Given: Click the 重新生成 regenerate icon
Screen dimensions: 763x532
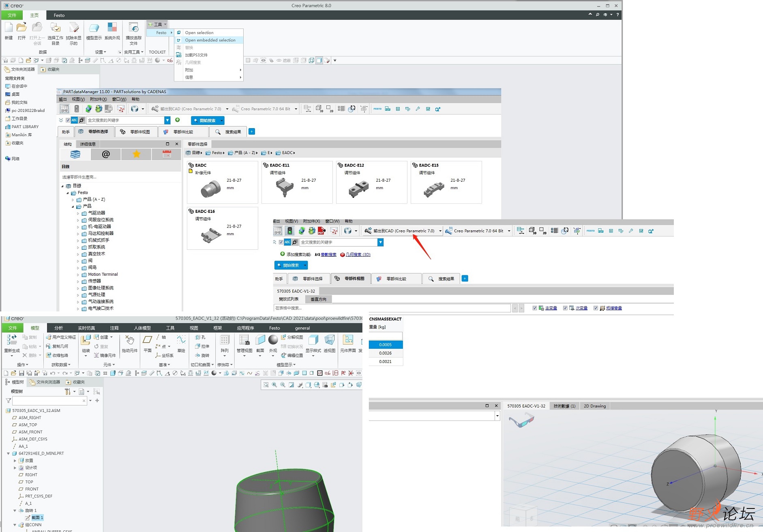Looking at the screenshot, I should tap(12, 340).
